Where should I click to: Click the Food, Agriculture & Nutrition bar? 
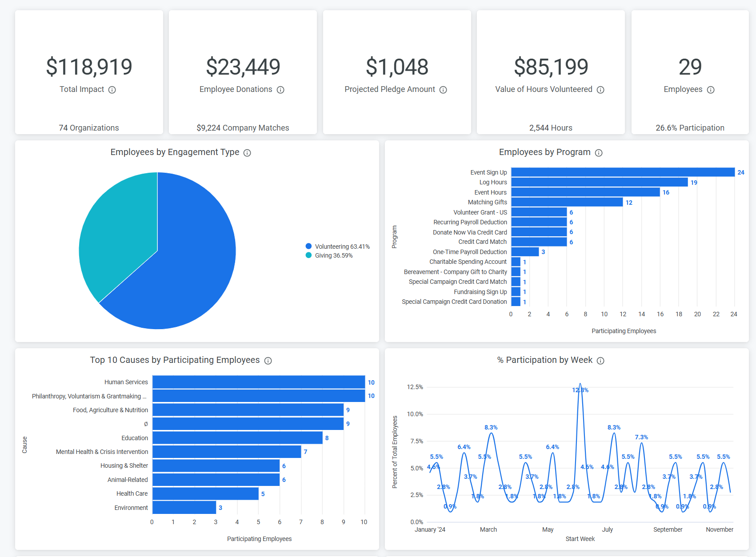point(248,410)
